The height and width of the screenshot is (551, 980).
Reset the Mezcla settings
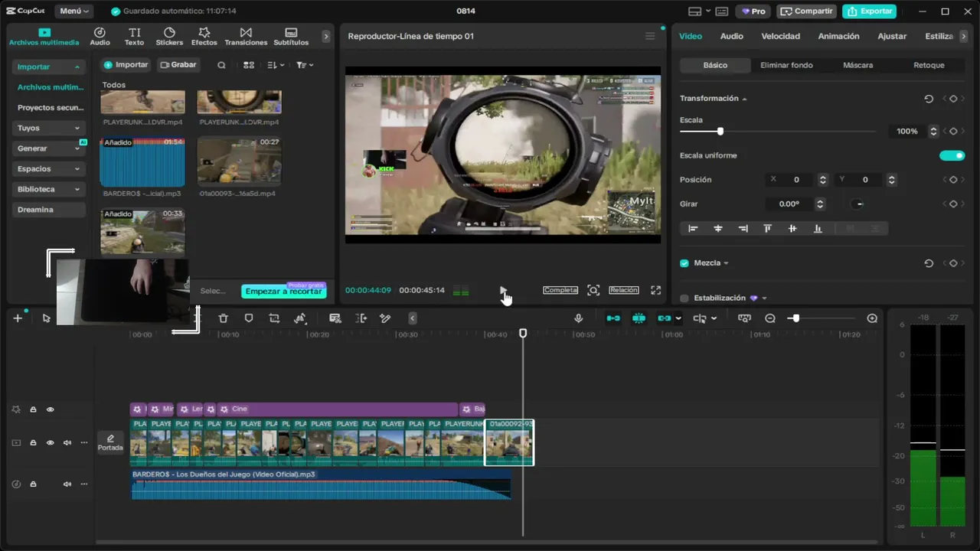(929, 263)
